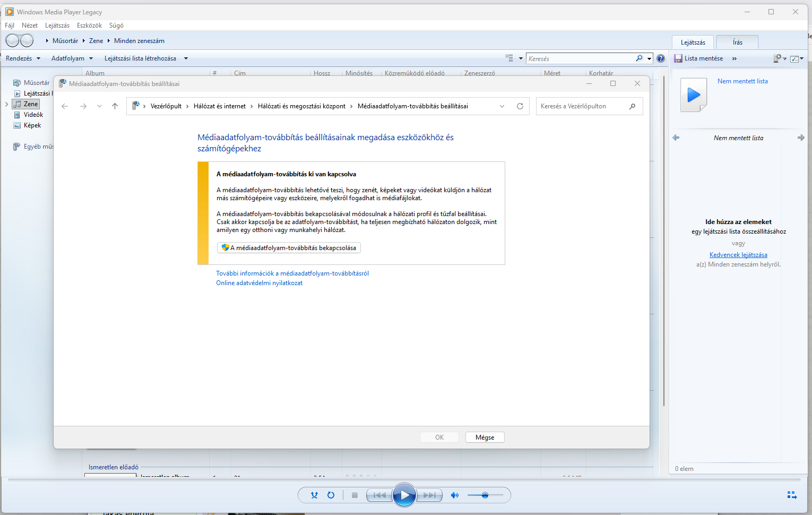The height and width of the screenshot is (515, 812).
Task: Click Minden zeneszám in the breadcrumb
Action: (x=139, y=41)
